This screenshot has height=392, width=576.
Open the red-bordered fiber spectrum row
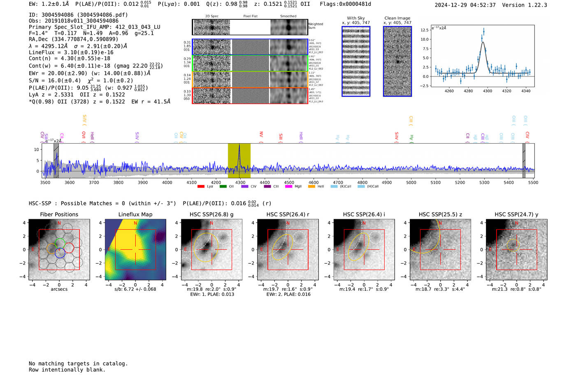pyautogui.click(x=250, y=95)
